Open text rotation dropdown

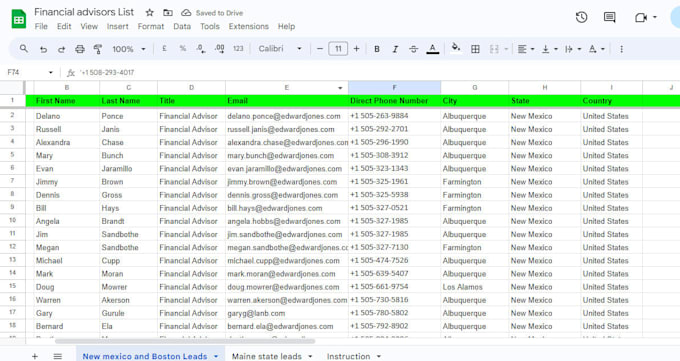tap(597, 49)
